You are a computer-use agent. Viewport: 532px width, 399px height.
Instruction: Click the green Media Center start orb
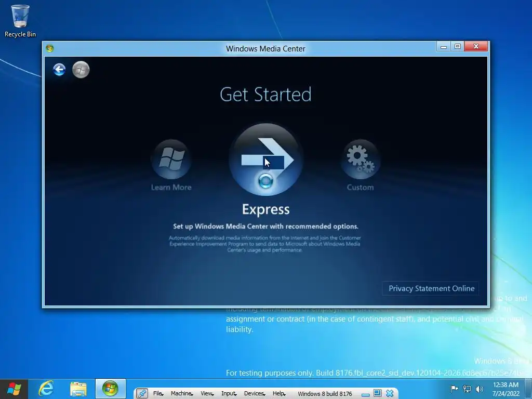click(81, 70)
